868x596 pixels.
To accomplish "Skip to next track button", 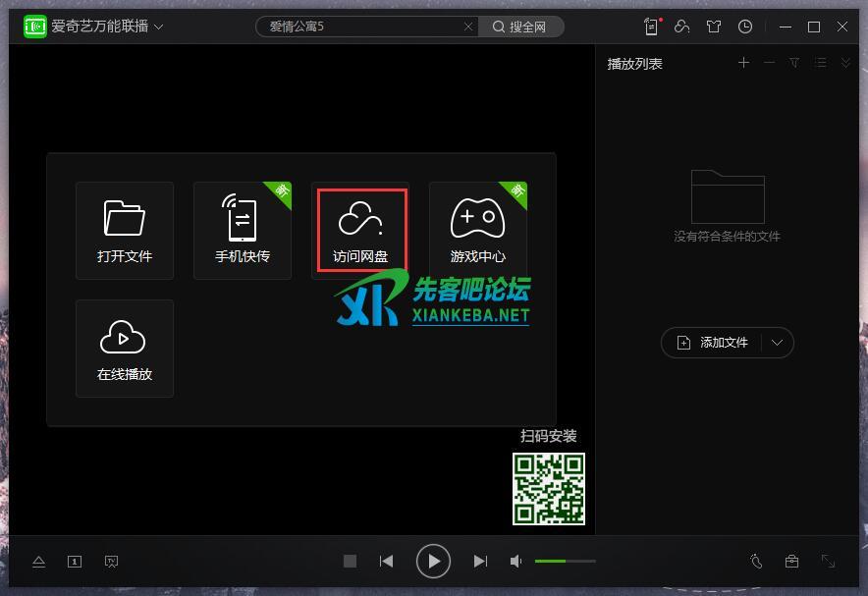I will pos(480,562).
